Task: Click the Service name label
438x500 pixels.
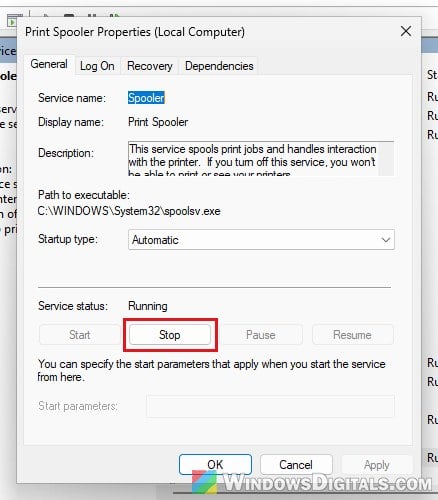Action: (x=72, y=98)
